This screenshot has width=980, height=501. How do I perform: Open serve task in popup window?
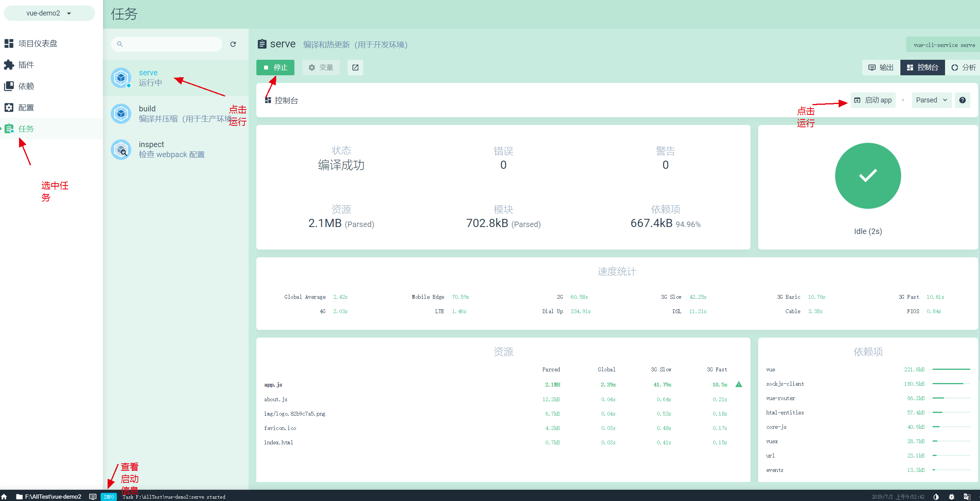pos(355,68)
